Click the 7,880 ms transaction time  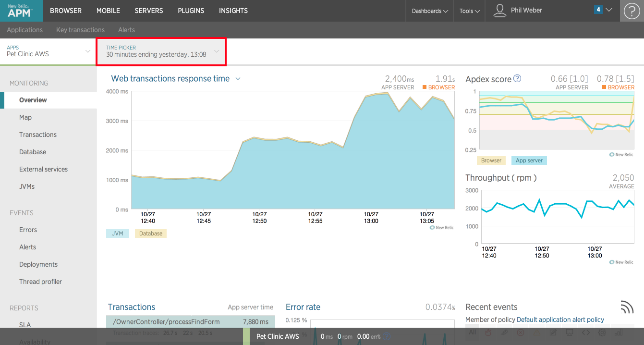(255, 322)
